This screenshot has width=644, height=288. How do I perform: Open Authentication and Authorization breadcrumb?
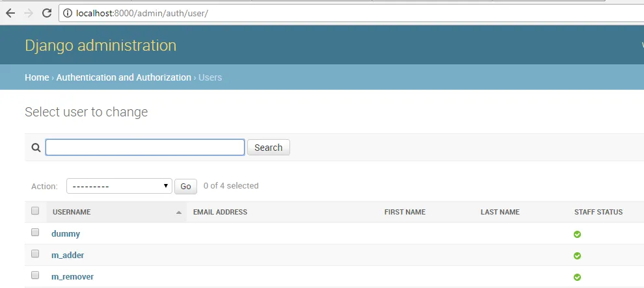(124, 77)
